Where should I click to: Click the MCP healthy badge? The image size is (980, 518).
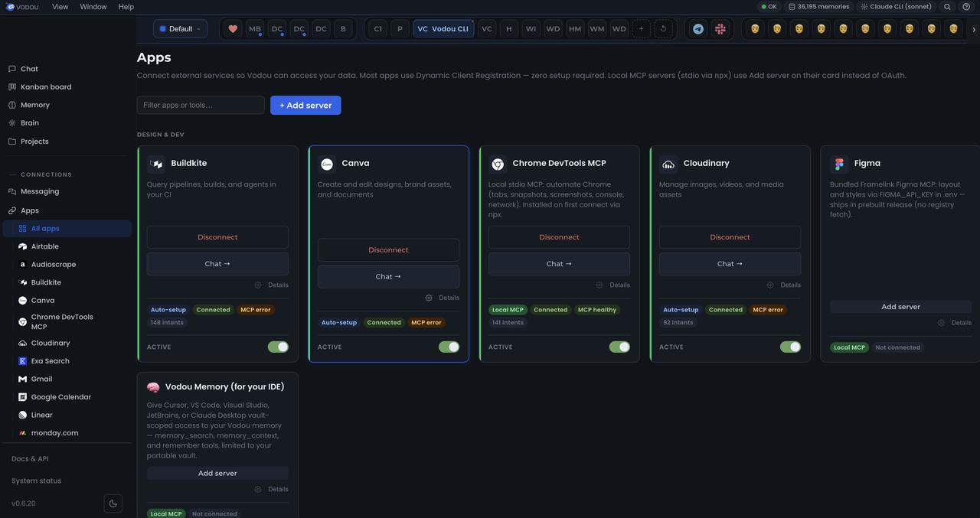597,310
